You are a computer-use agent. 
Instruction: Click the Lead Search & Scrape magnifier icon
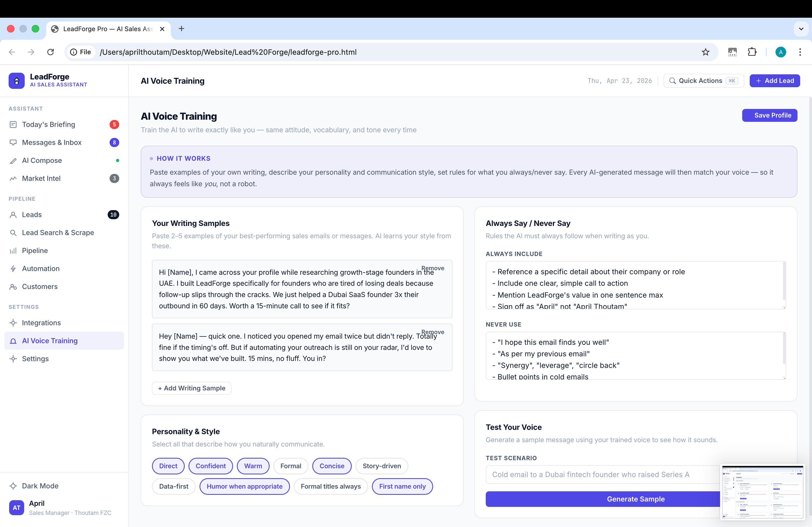13,232
